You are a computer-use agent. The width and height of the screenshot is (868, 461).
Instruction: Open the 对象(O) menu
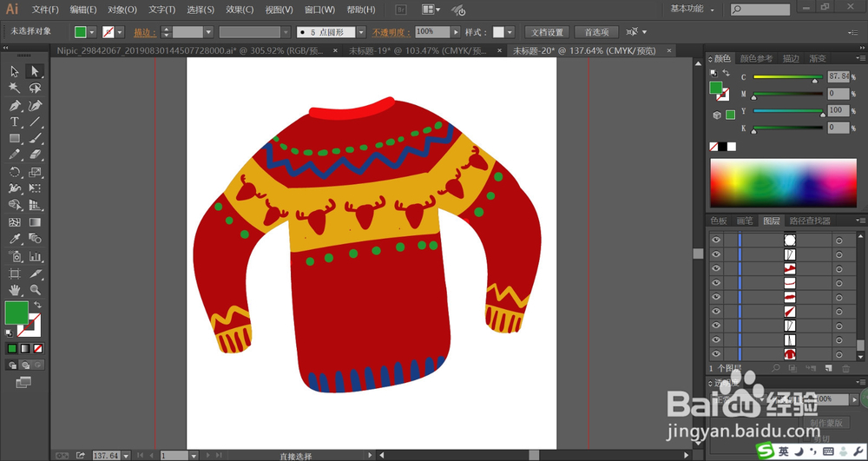tap(122, 10)
